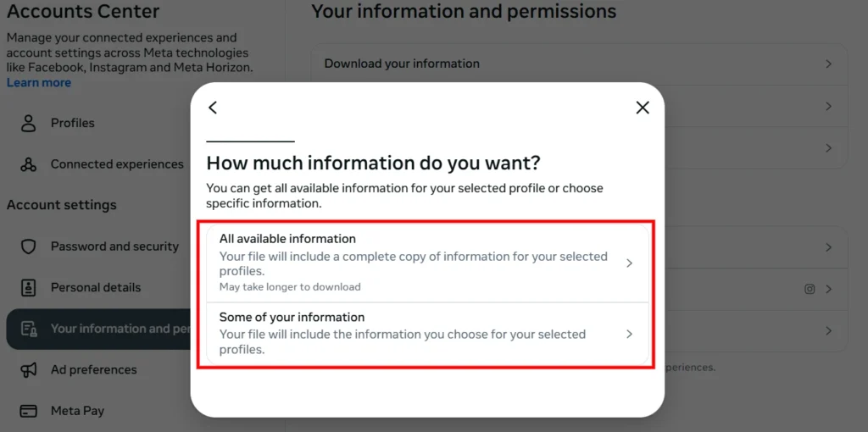Screen dimensions: 868x432
Task: Expand chevron next to All available information
Action: point(629,263)
